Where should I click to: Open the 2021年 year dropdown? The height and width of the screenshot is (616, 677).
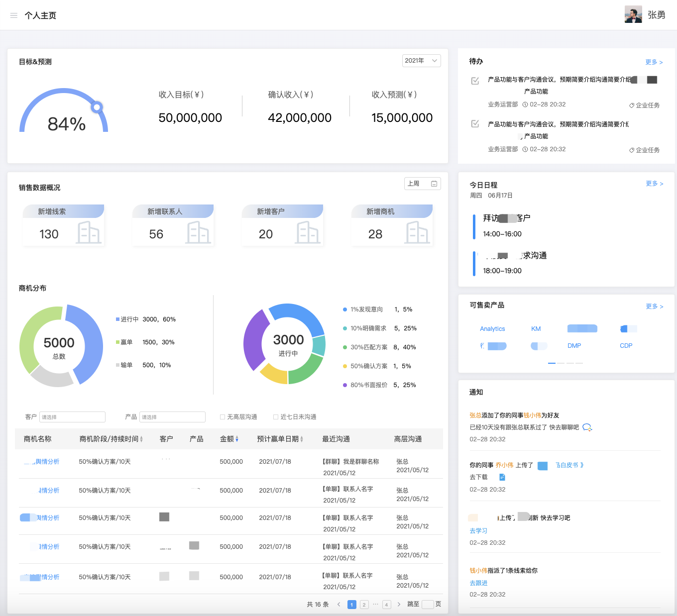[421, 61]
